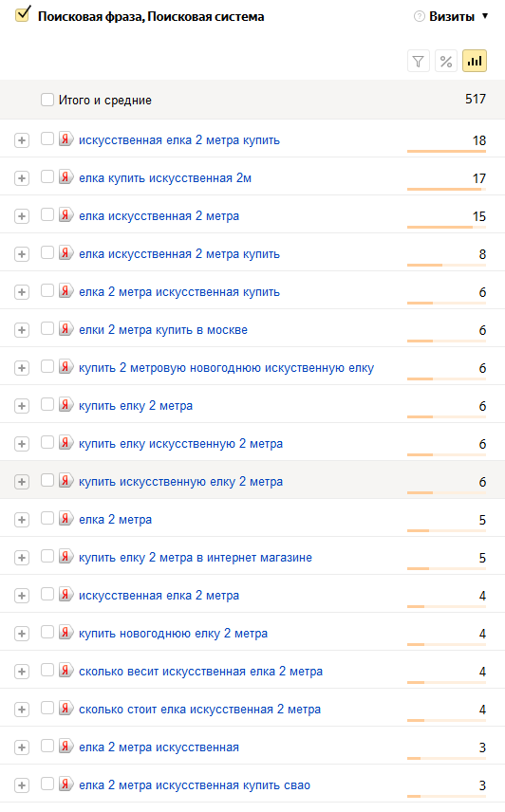Click Yandex icon beside 'елки 2 метра купить в москве'

(65, 329)
